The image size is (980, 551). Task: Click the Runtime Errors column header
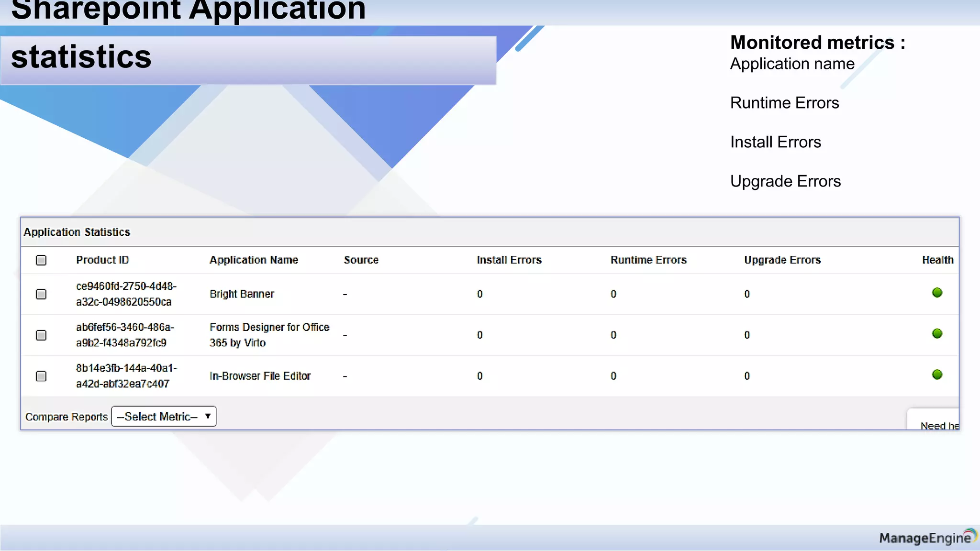(x=648, y=260)
